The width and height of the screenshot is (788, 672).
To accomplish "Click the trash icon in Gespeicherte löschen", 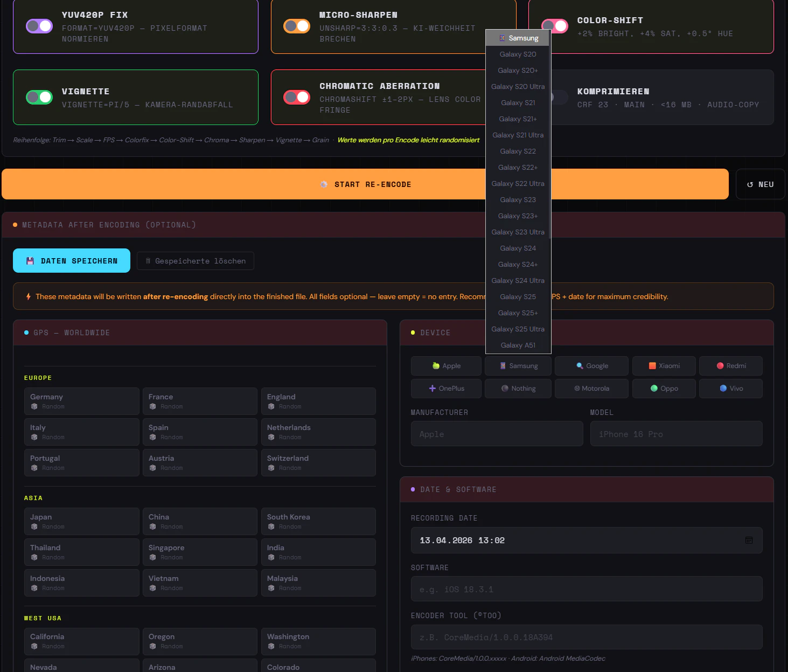I will (148, 261).
